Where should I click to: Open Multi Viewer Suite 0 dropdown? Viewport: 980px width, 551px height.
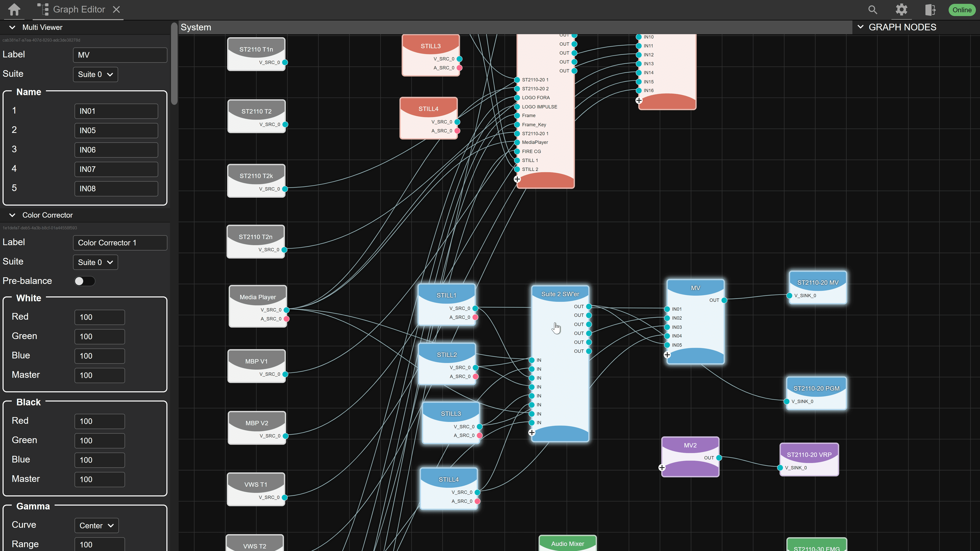pyautogui.click(x=95, y=74)
